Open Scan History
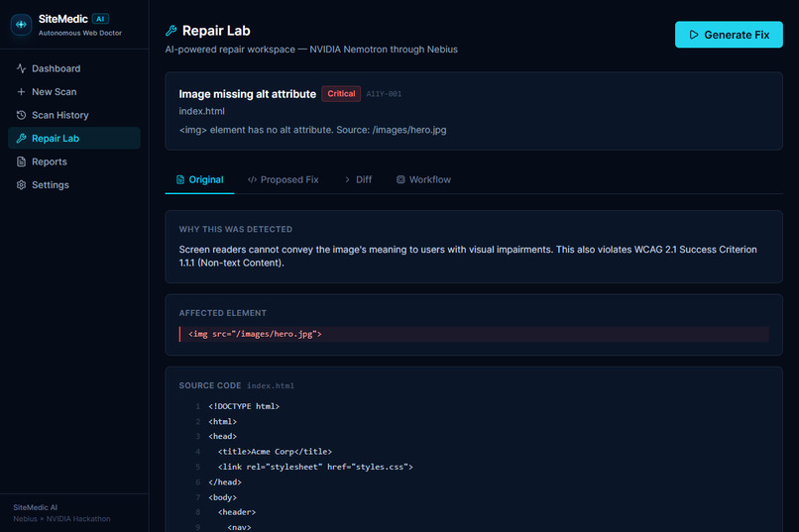 [x=74, y=115]
